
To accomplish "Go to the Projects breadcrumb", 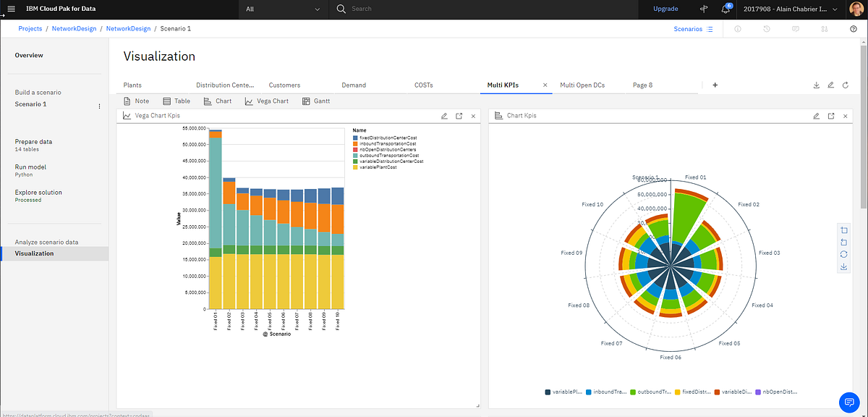I will [30, 29].
